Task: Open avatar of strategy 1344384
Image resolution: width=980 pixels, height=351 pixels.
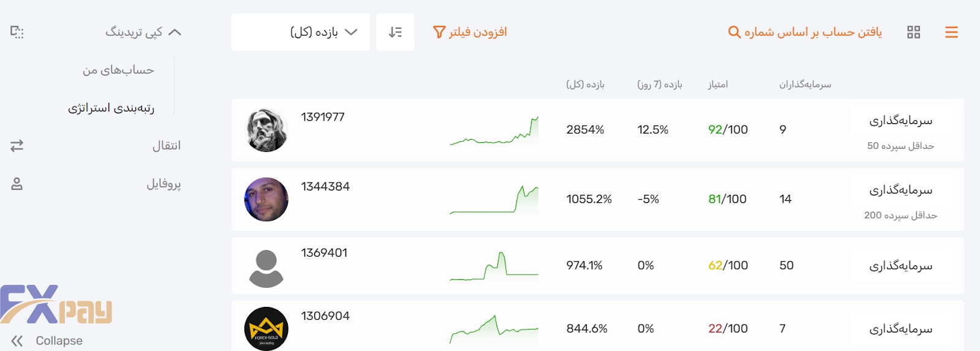Action: (x=266, y=200)
